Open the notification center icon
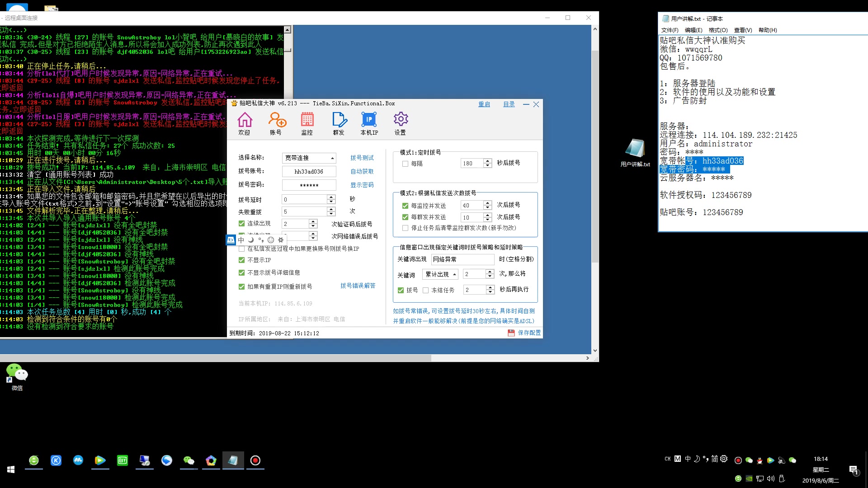Viewport: 868px width, 488px height. pyautogui.click(x=854, y=470)
